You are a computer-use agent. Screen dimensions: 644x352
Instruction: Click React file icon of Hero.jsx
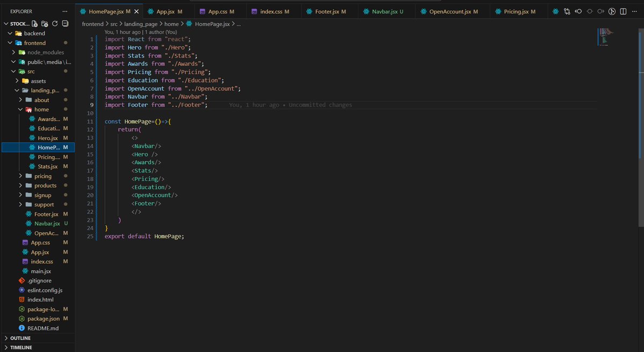click(32, 138)
